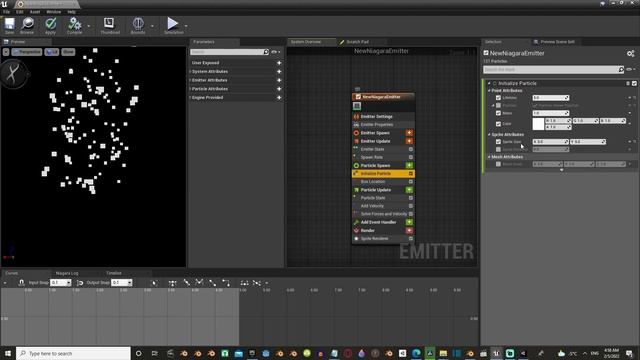Toggle the NewNiagaraEmitter node enabled checkbox
This screenshot has height=360, width=640.
tap(358, 97)
